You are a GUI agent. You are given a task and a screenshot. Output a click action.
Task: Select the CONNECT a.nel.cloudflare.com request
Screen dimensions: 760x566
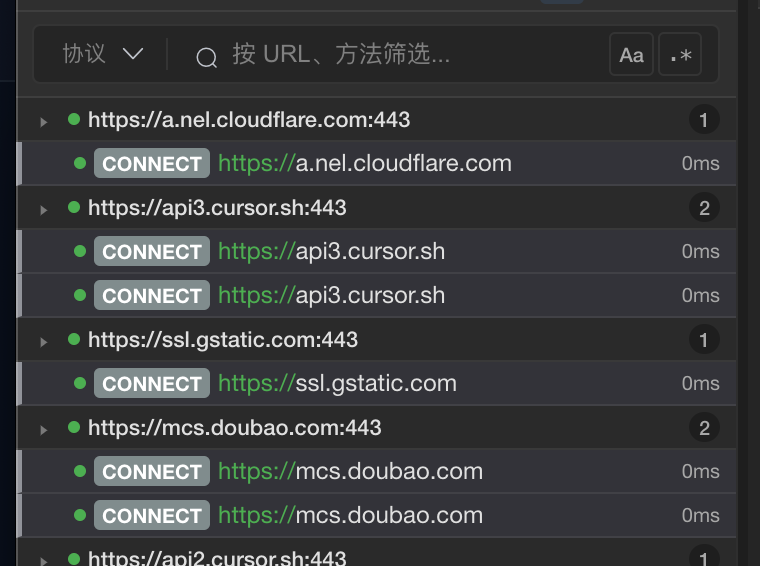(x=377, y=163)
